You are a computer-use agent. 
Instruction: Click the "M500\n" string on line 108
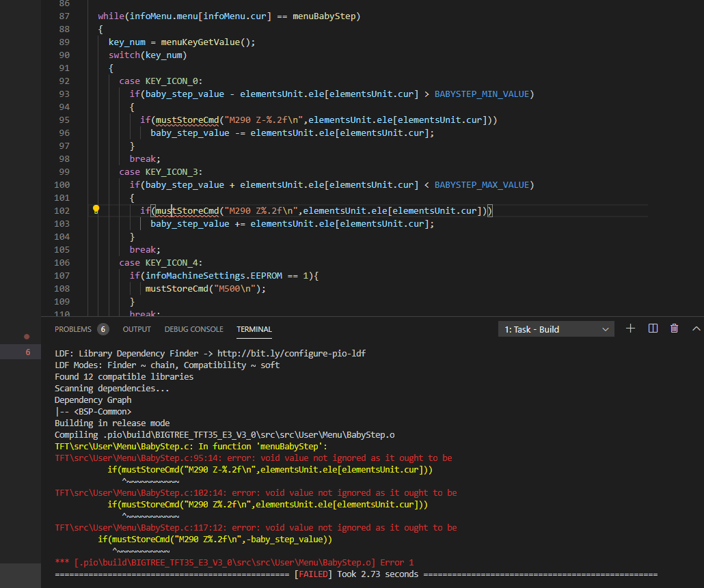coord(235,289)
